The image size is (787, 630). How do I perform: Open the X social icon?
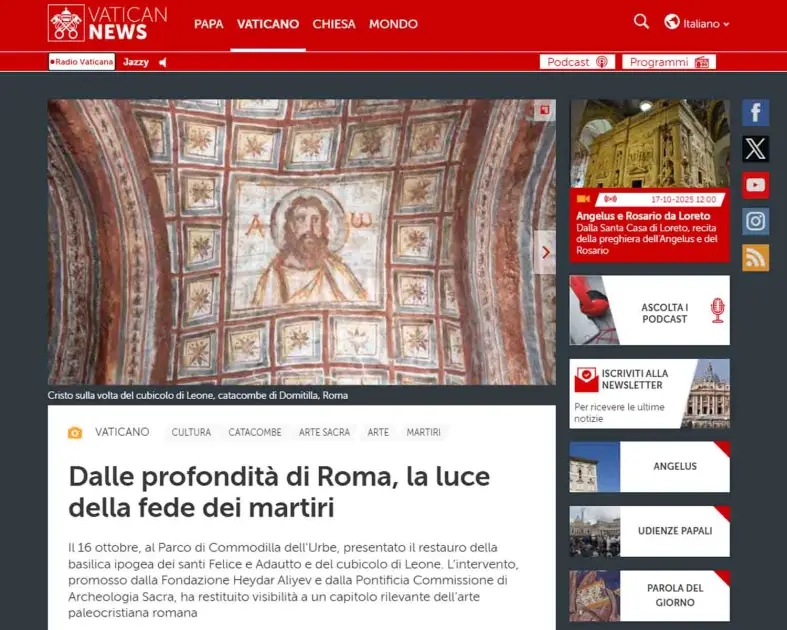(755, 149)
